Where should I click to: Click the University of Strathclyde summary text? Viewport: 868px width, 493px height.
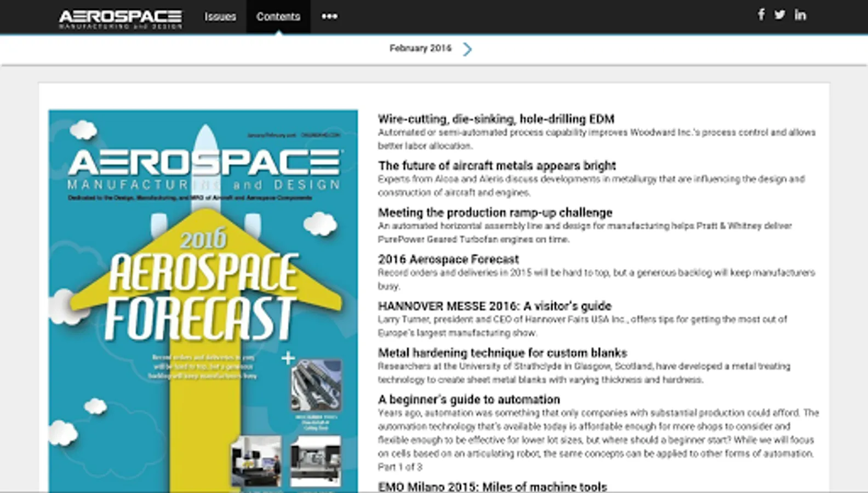(x=584, y=372)
